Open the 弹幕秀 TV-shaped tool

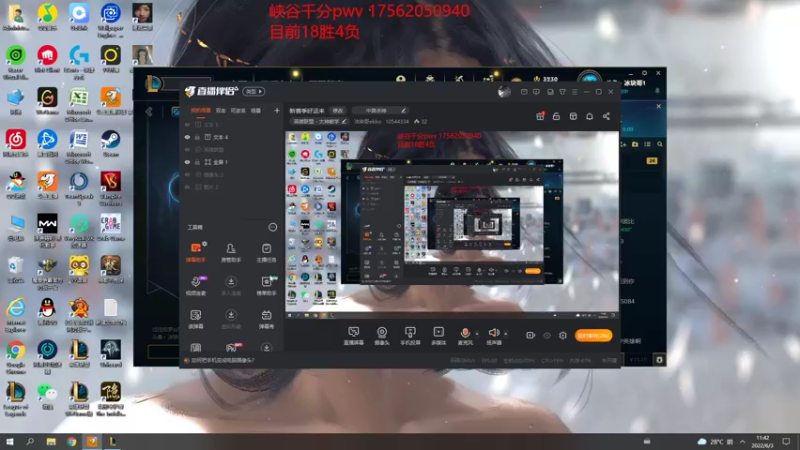[266, 319]
